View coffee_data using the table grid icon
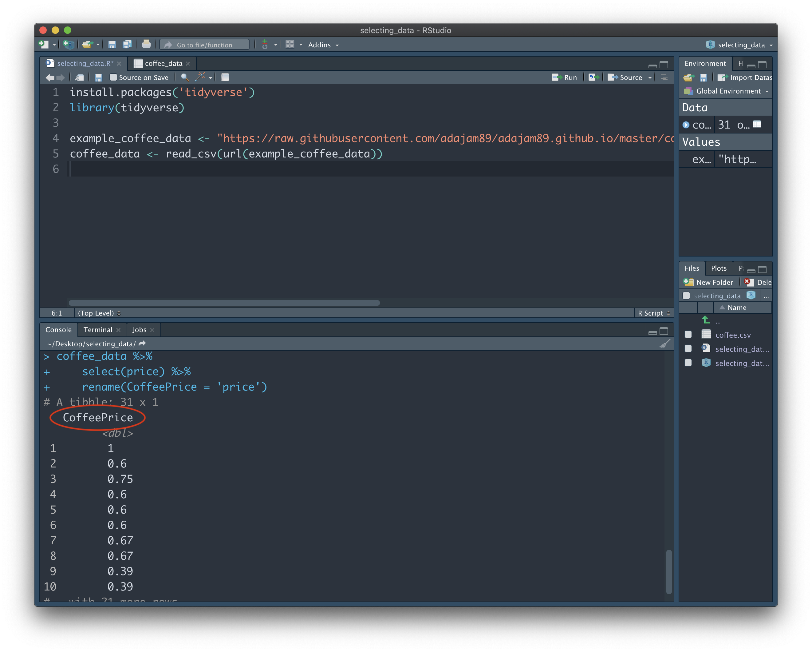812x652 pixels. 757,124
